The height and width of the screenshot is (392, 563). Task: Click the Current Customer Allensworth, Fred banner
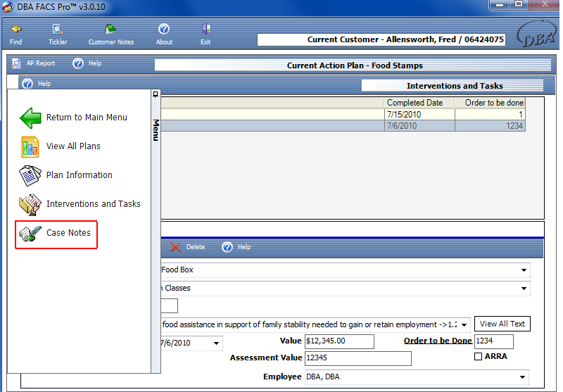point(381,39)
